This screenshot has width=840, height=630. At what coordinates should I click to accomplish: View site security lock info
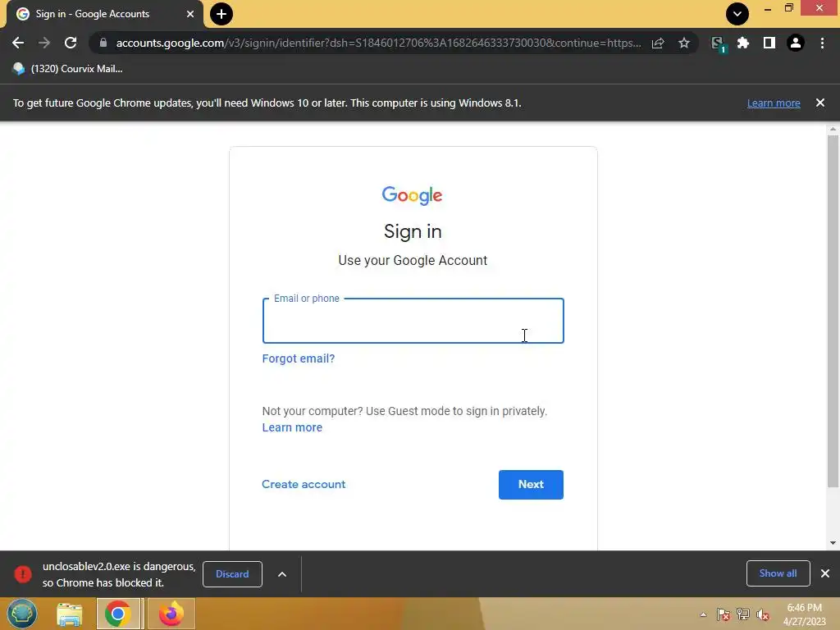[103, 43]
